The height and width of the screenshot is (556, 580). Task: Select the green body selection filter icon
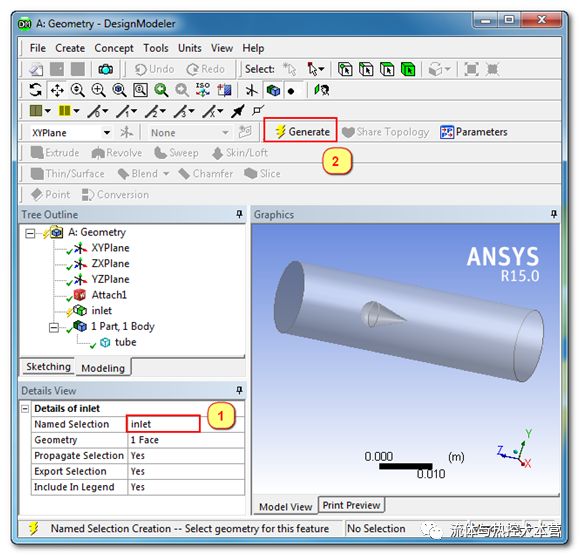click(408, 69)
